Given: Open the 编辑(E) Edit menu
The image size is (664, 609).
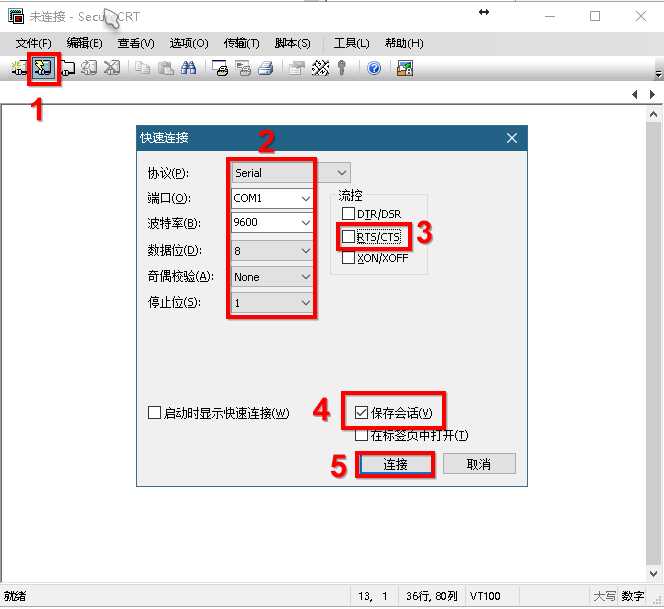Looking at the screenshot, I should click(x=85, y=43).
